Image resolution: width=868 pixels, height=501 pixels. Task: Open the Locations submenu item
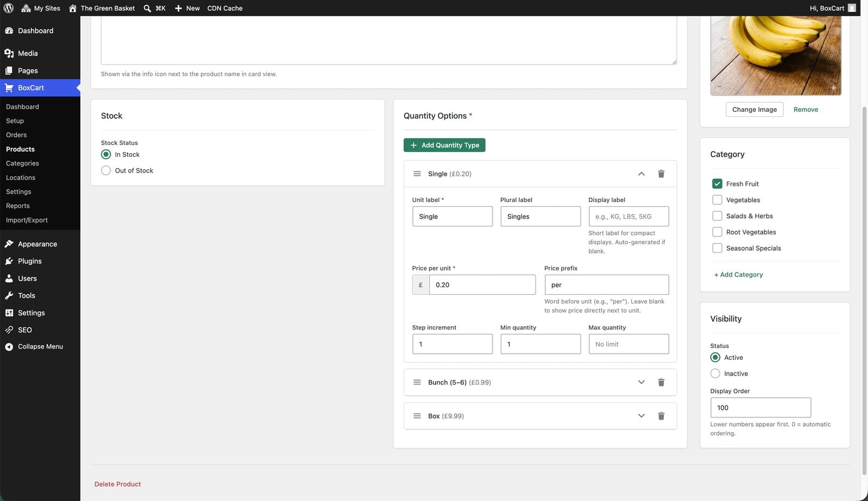(21, 177)
